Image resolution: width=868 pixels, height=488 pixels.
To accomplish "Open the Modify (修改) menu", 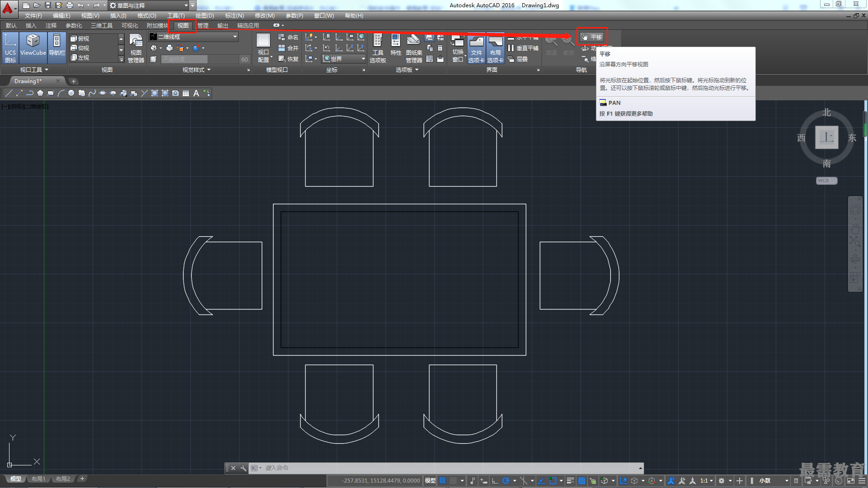I will (x=264, y=16).
